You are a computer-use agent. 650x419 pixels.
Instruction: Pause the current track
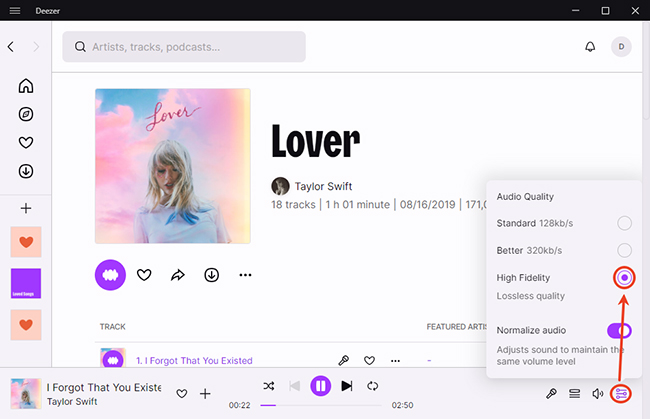click(x=320, y=386)
